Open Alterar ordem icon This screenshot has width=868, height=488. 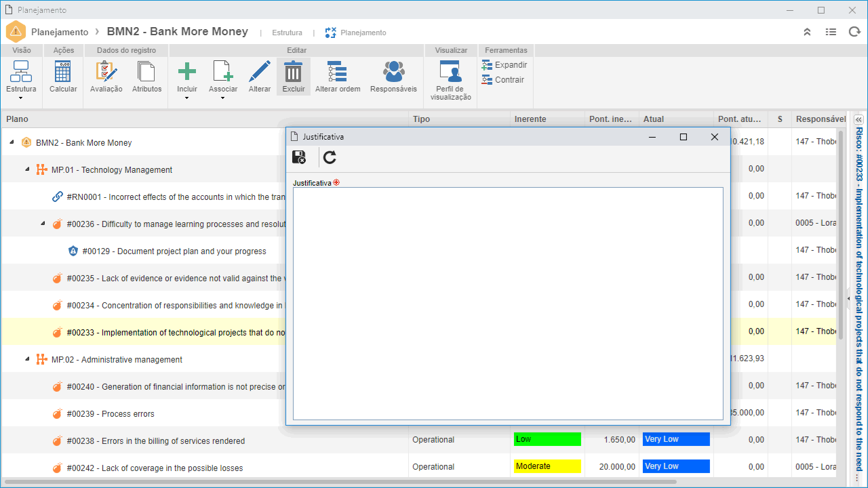click(x=338, y=72)
